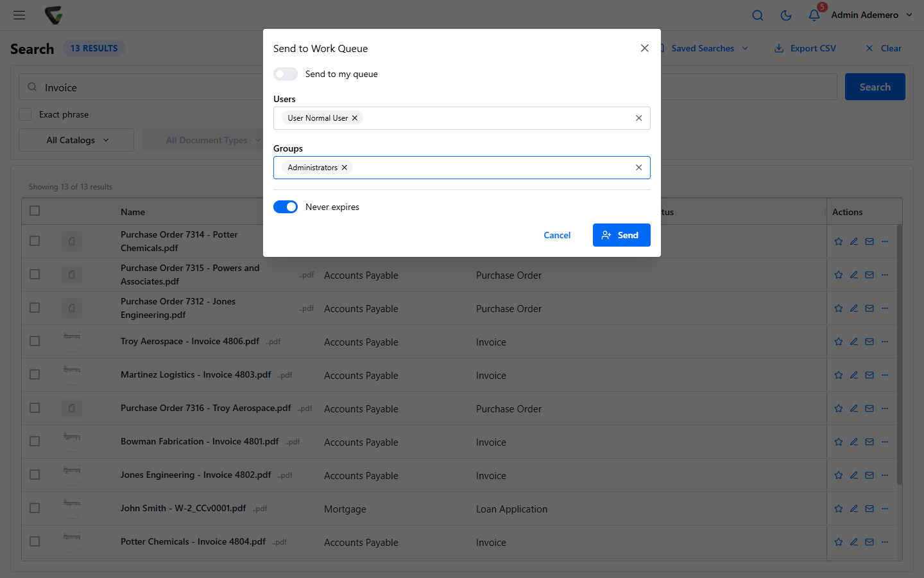This screenshot has width=924, height=578.
Task: Favorite Purchase Order 7314 star icon
Action: pos(839,241)
